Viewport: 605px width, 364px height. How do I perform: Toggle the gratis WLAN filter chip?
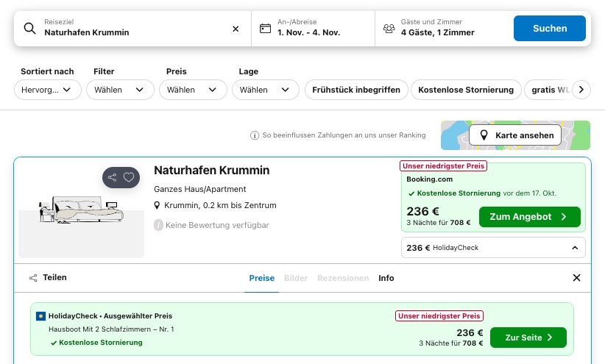pyautogui.click(x=548, y=90)
